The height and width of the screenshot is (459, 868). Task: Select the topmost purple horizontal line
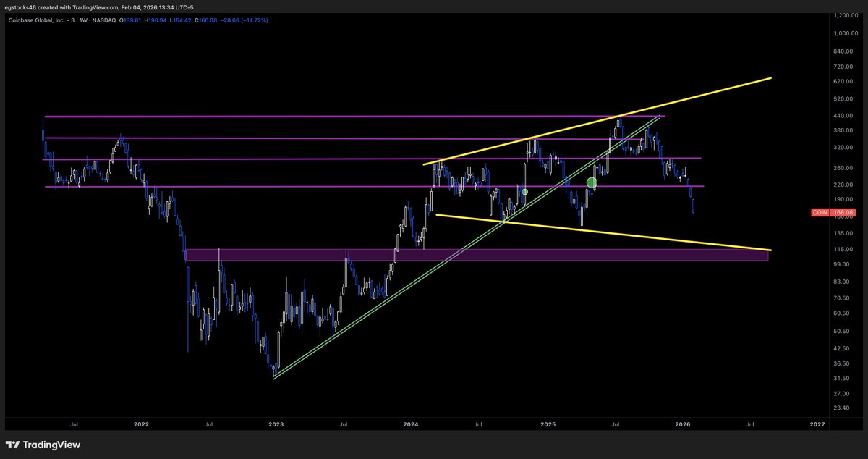(x=289, y=115)
